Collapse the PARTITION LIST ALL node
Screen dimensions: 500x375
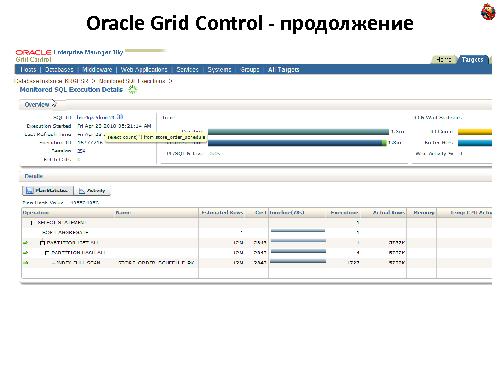(x=42, y=243)
